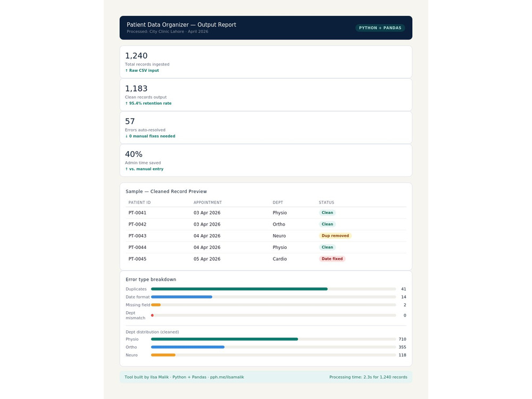This screenshot has height=399, width=532.
Task: Select patient ID PT-0041
Action: click(137, 213)
